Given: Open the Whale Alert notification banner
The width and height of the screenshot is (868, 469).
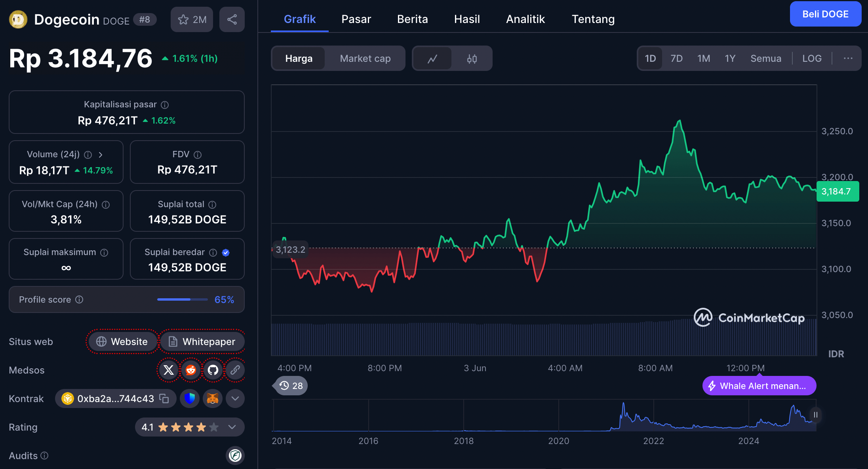Looking at the screenshot, I should [759, 386].
